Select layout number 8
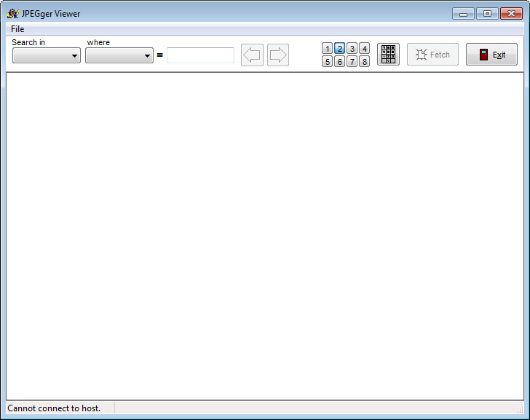 point(364,61)
